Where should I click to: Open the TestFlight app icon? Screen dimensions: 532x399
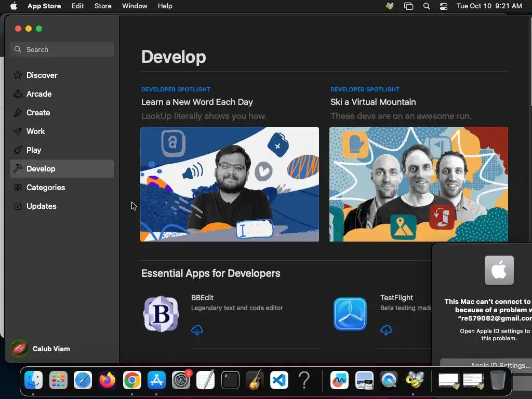click(350, 314)
